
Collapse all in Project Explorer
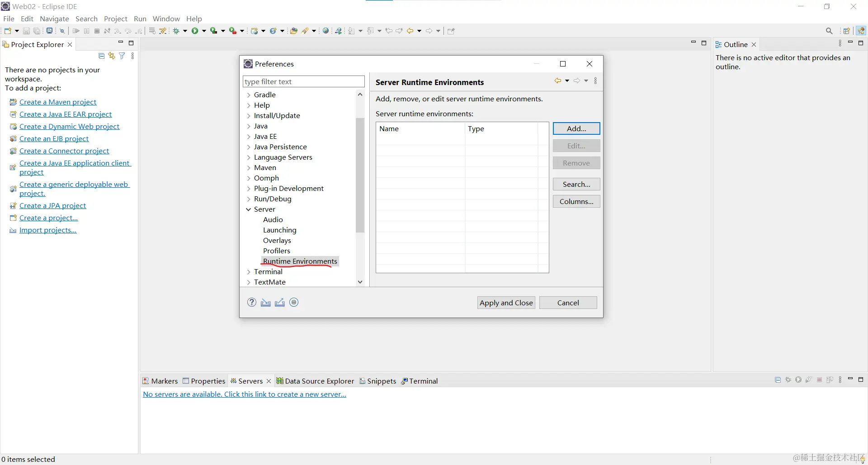[x=101, y=56]
